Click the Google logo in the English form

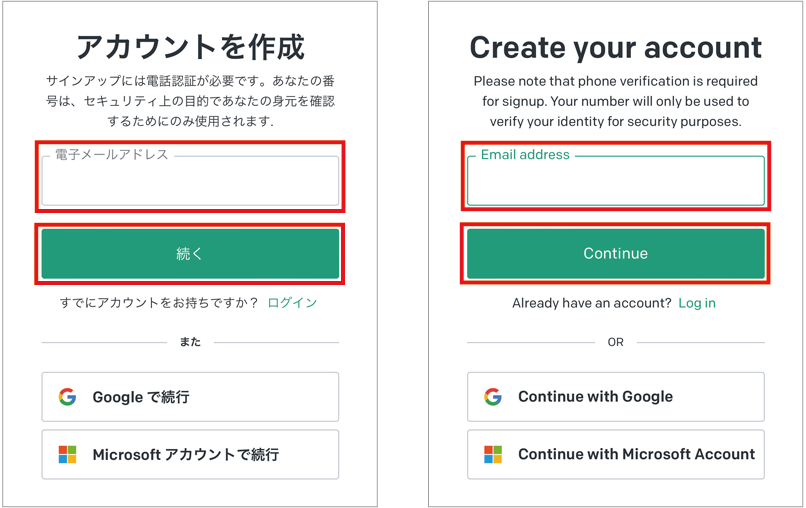(x=493, y=397)
